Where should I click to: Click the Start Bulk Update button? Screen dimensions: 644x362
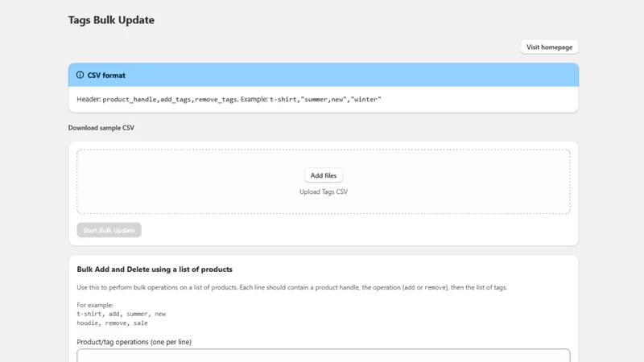(109, 230)
